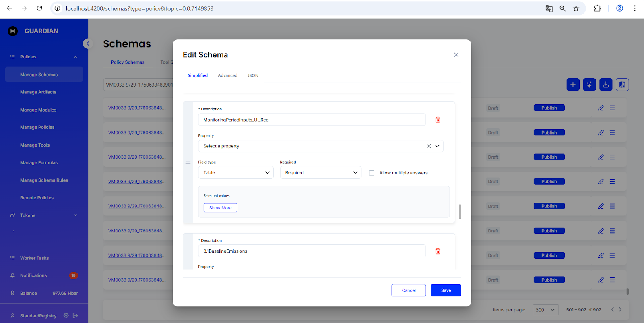The image size is (644, 323).
Task: Close the Edit Schema dialog
Action: pos(456,55)
